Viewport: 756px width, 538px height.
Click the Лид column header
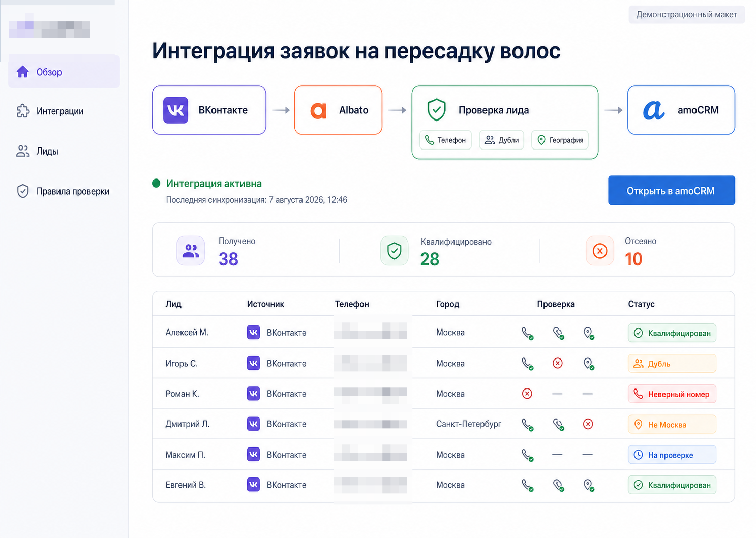point(173,304)
